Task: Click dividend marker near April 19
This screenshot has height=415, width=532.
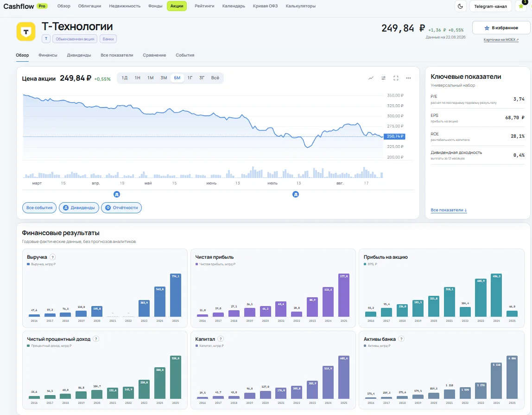Action: pyautogui.click(x=117, y=194)
